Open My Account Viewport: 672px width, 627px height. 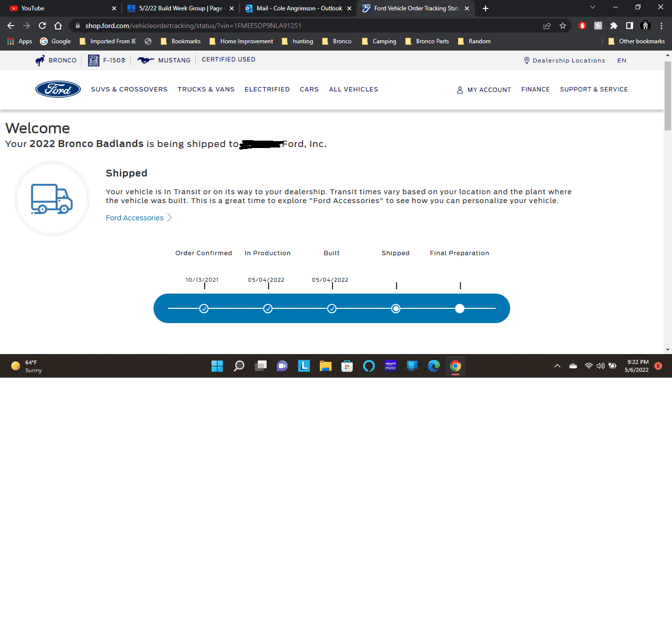(484, 90)
